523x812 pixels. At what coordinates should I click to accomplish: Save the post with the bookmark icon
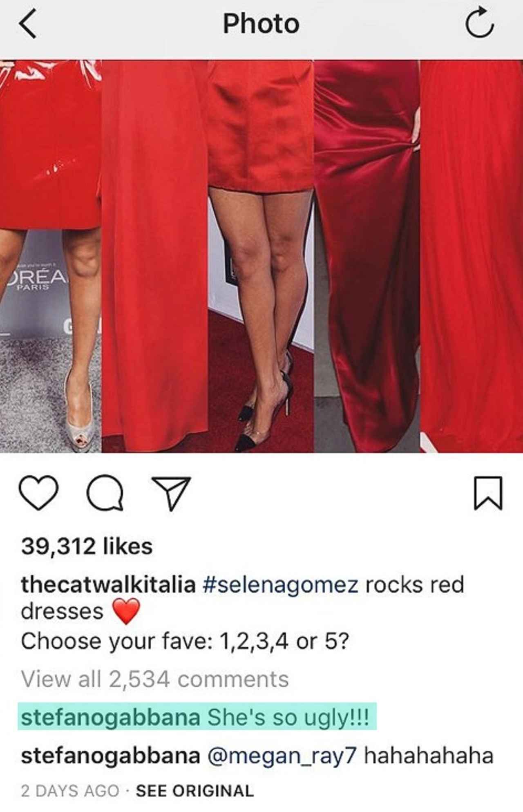488,493
